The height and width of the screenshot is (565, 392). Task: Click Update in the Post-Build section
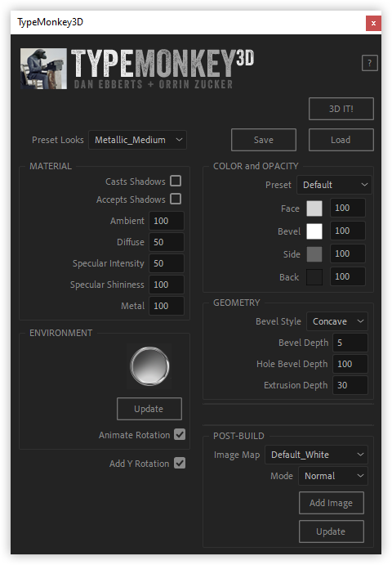[x=332, y=531]
